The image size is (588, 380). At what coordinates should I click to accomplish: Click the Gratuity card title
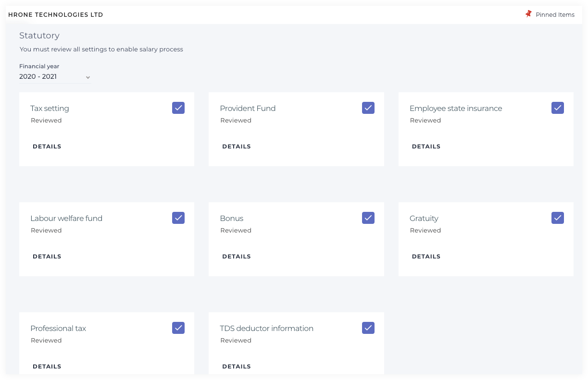pyautogui.click(x=424, y=219)
